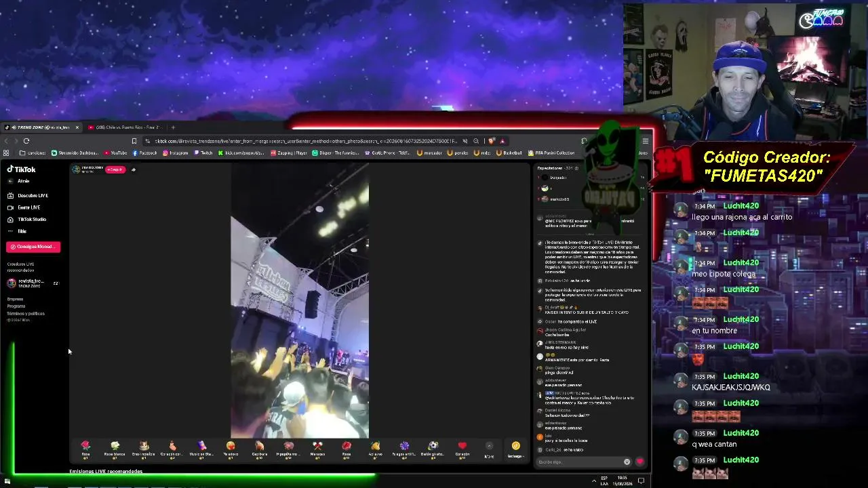
Task: Open the Brave Rewards triangle icon
Action: tap(502, 141)
